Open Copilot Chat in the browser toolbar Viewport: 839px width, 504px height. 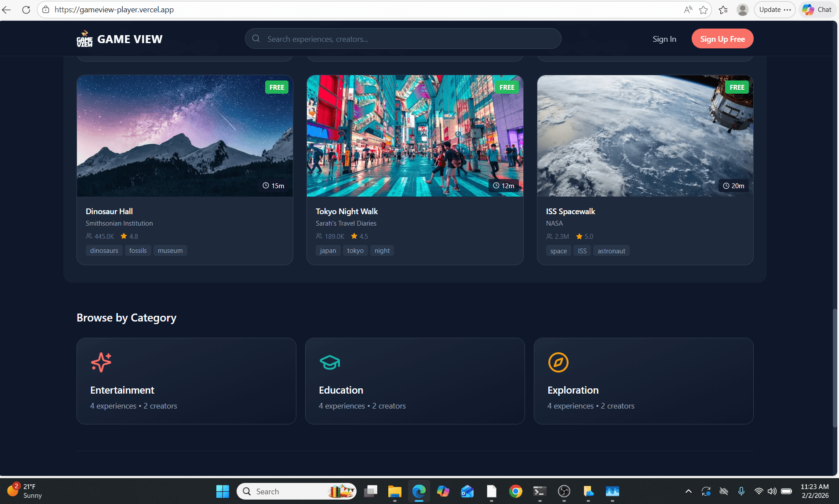tap(817, 10)
